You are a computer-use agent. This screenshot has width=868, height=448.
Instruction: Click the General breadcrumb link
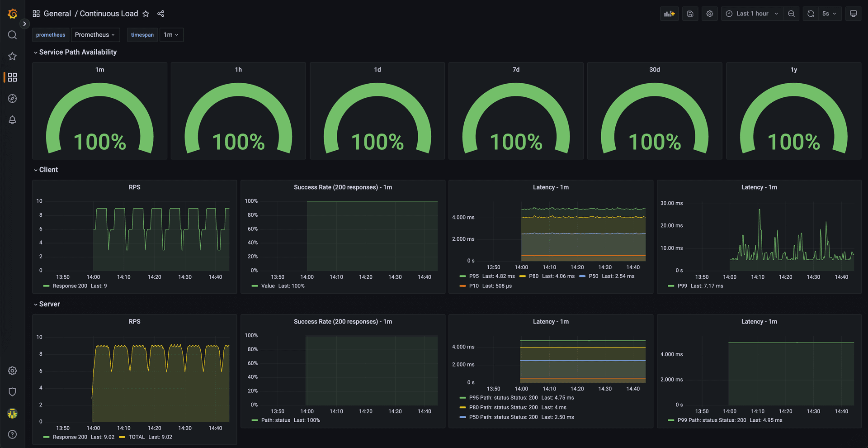(x=57, y=14)
